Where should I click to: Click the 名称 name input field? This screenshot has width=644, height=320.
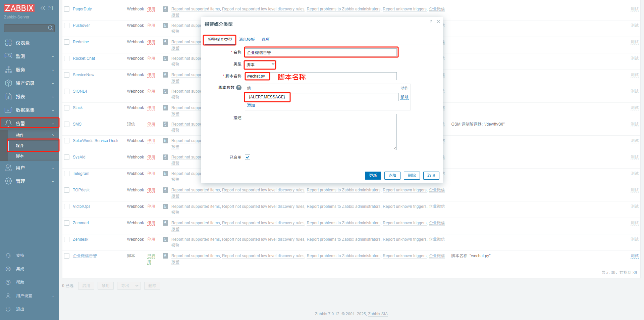pos(321,52)
